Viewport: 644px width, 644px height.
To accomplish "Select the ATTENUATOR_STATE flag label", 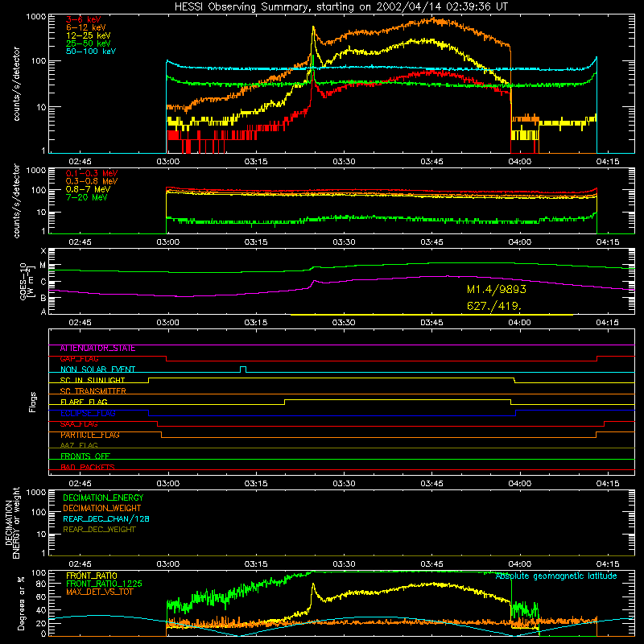I will click(97, 349).
